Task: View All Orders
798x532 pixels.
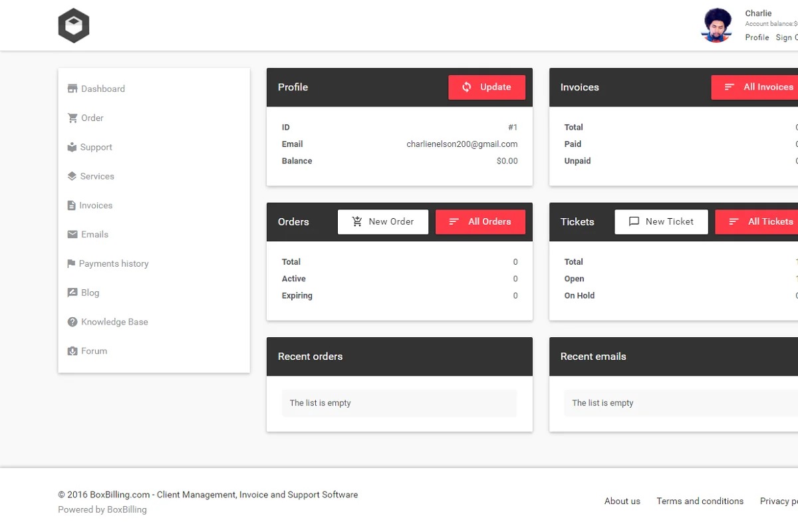Action: (480, 222)
